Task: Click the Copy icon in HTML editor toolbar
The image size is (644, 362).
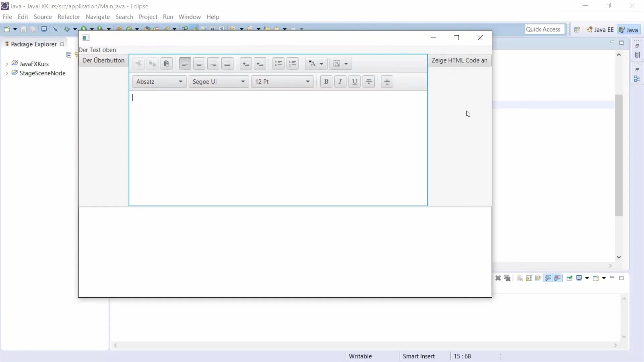Action: 152,64
